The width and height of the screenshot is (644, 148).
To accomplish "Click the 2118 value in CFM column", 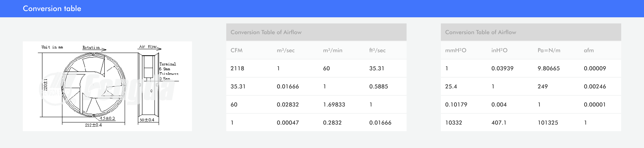I will point(237,68).
